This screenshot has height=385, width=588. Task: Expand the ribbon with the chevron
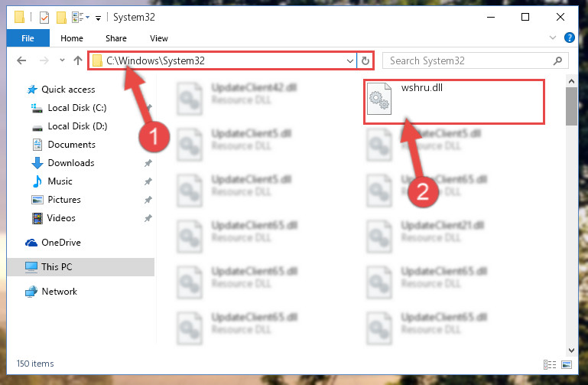click(552, 38)
